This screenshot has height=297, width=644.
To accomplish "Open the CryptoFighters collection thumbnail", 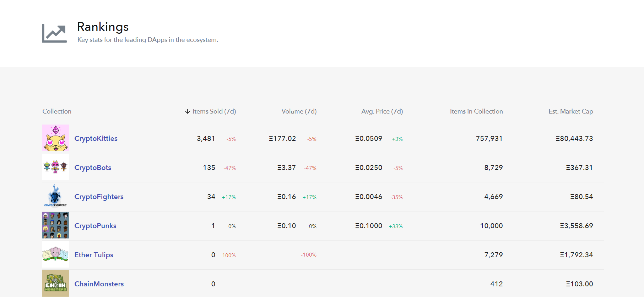I will point(55,196).
